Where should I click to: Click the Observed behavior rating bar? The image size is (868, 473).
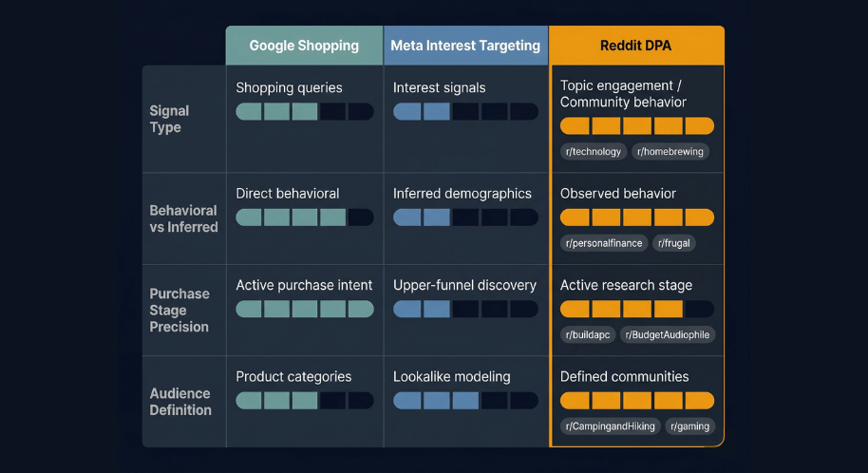637,218
